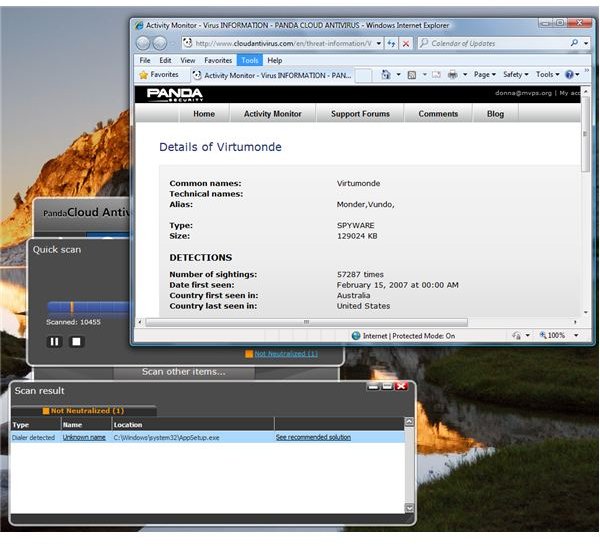Go back with Internet Explorer's Back arrow
Image resolution: width=600 pixels, height=546 pixels.
tap(143, 43)
